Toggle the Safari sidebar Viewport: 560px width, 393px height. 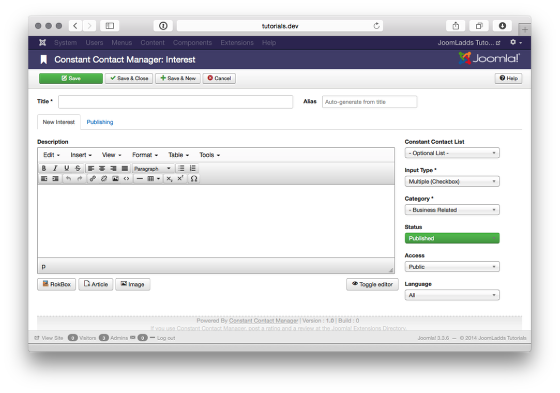[110, 26]
